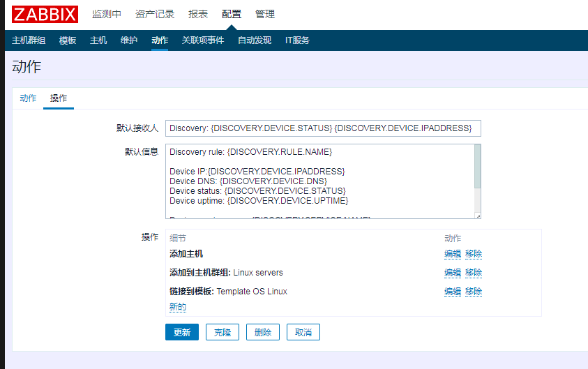
Task: Edit the 添加到主机群组 Linux servers operation
Action: pyautogui.click(x=453, y=273)
